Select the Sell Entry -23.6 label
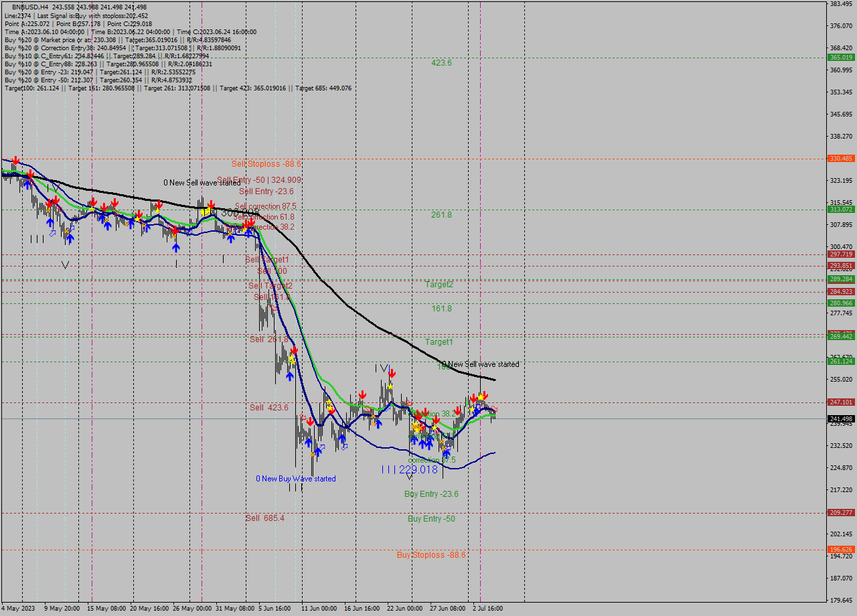The image size is (857, 616). click(266, 191)
